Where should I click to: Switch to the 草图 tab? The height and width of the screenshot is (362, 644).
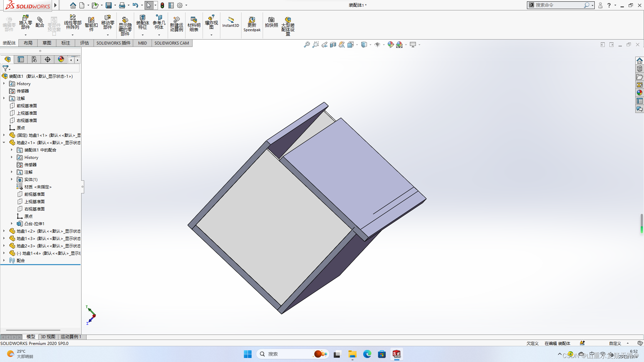click(47, 43)
